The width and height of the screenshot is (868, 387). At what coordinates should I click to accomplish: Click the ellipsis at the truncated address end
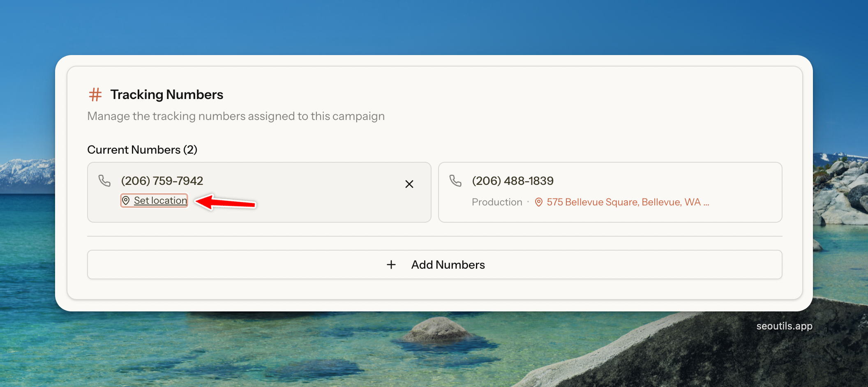click(x=706, y=203)
